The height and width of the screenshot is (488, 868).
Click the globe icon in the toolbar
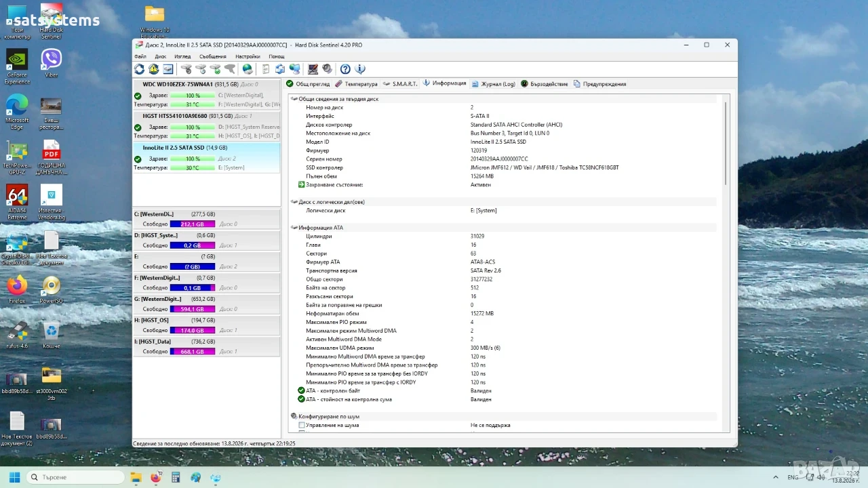(248, 69)
